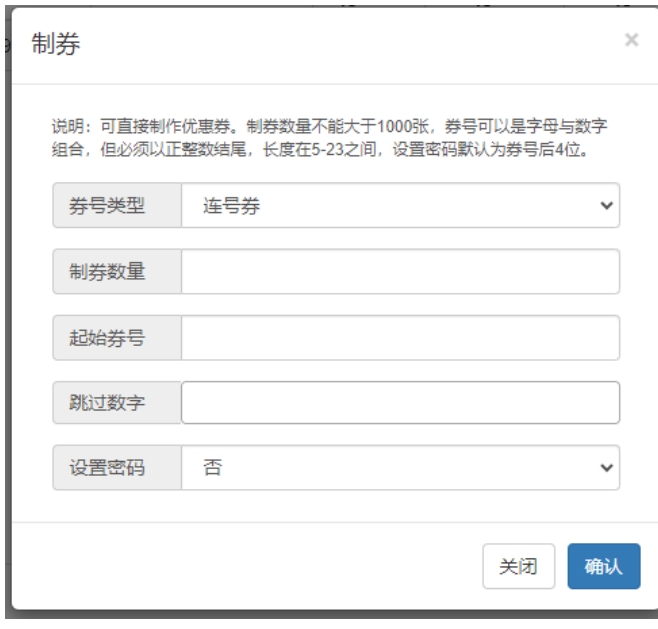The width and height of the screenshot is (658, 629).
Task: Focus the 起始券号 input field
Action: click(400, 338)
